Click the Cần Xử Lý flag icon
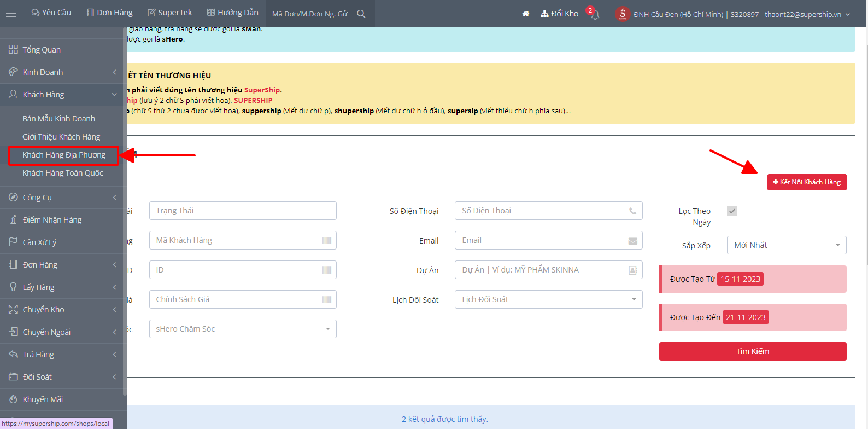 click(x=13, y=242)
